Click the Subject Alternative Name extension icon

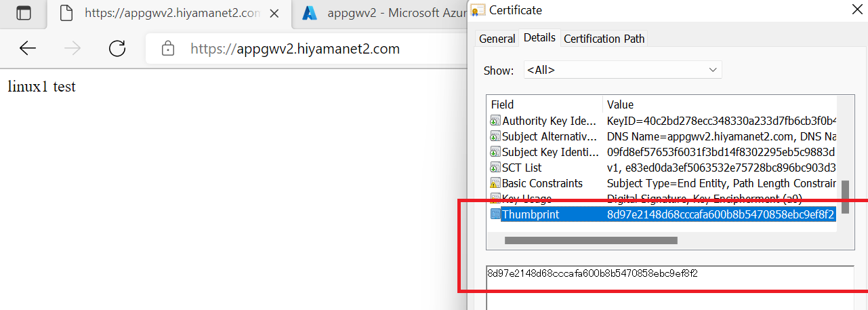tap(495, 136)
